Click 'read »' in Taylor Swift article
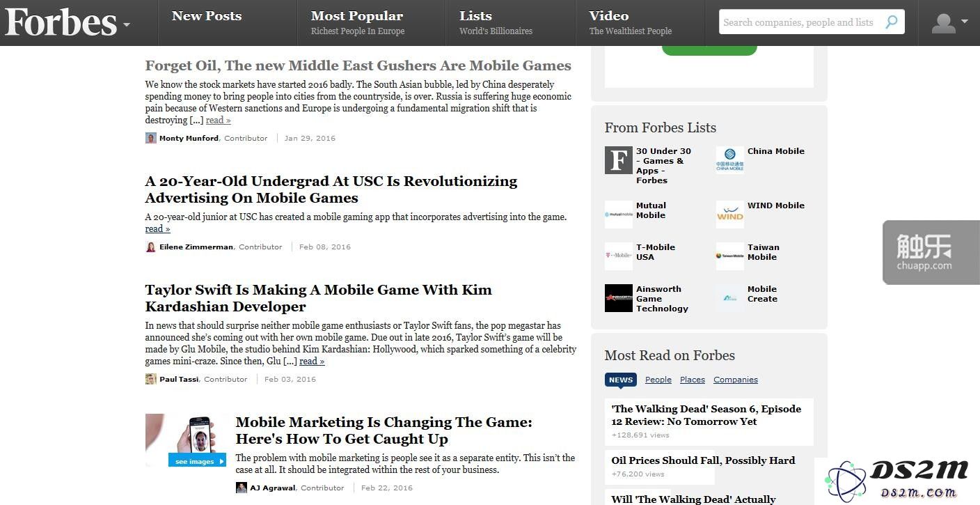Screen dimensions: 980x505 point(312,361)
